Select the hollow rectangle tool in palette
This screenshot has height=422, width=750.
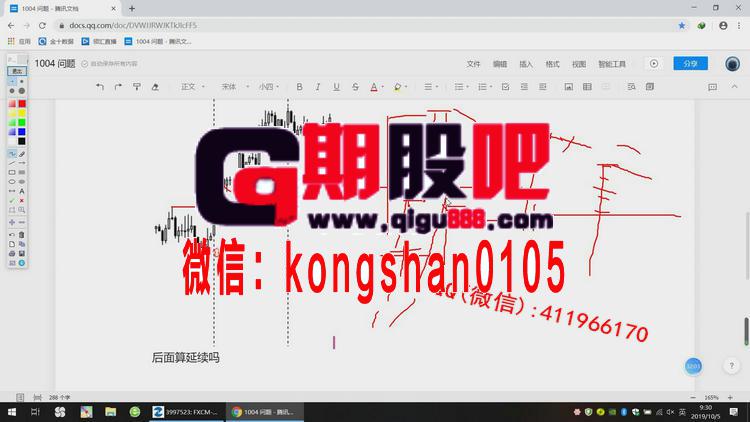click(12, 172)
